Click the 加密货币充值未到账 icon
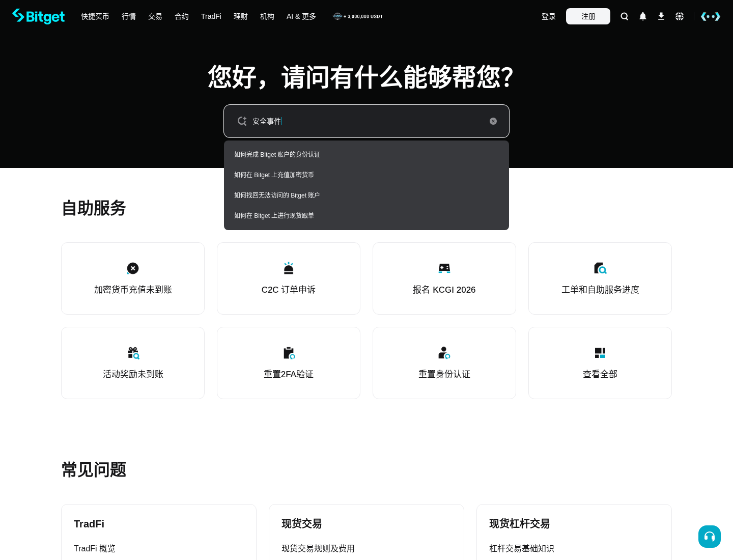733x560 pixels. pyautogui.click(x=133, y=268)
